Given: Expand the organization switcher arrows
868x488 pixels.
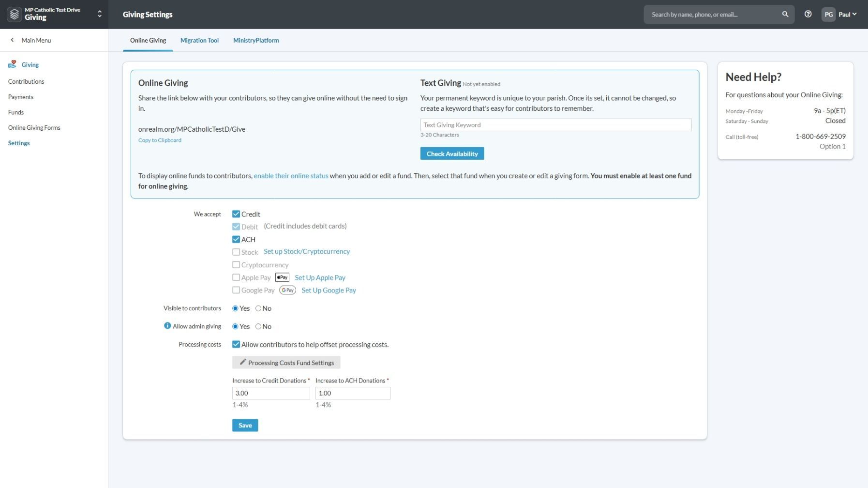Looking at the screenshot, I should click(x=100, y=15).
